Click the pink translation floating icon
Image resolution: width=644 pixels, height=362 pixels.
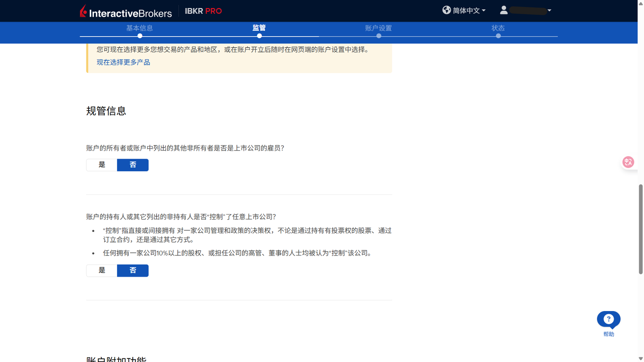[628, 162]
